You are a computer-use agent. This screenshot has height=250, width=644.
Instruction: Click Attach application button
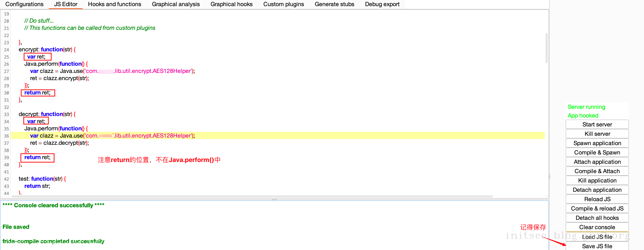[597, 162]
